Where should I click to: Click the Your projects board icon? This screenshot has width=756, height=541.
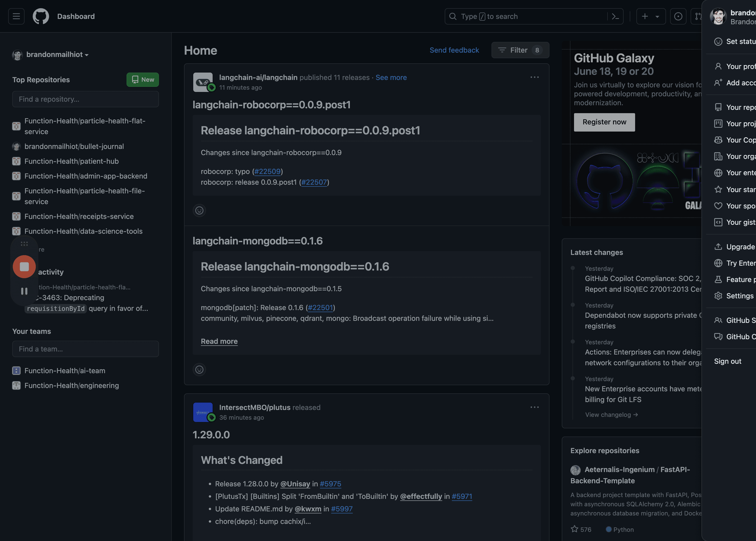click(x=718, y=124)
